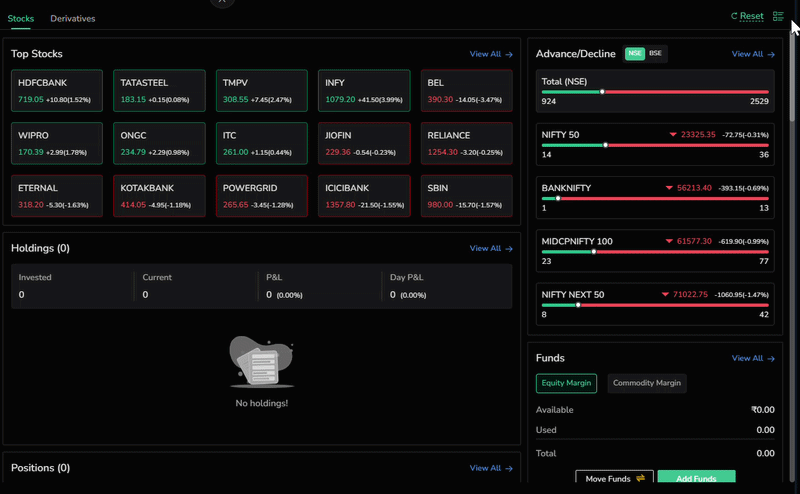Switch to the Stocks tab
The image size is (800, 494).
(20, 18)
